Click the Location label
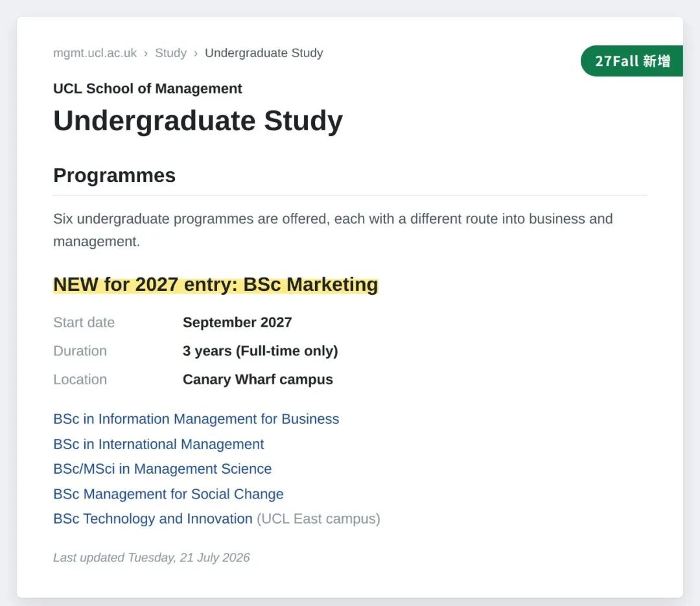This screenshot has width=700, height=606. 80,380
